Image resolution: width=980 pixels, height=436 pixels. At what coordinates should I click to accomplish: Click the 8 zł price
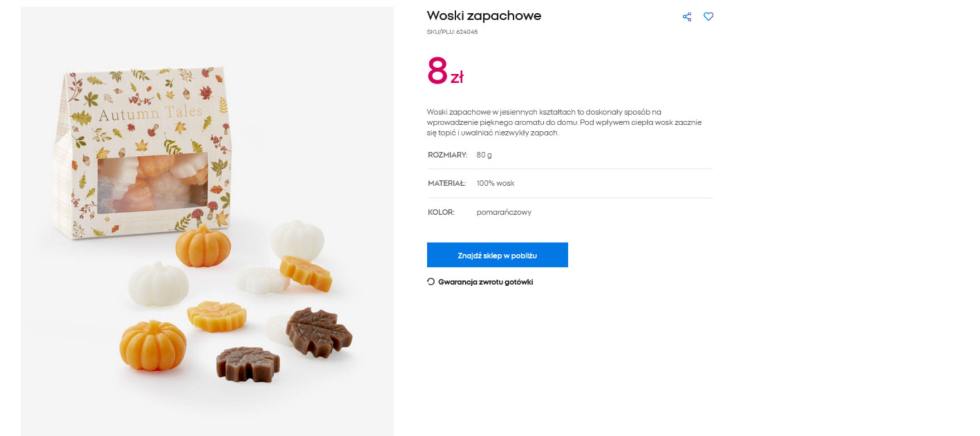click(445, 71)
